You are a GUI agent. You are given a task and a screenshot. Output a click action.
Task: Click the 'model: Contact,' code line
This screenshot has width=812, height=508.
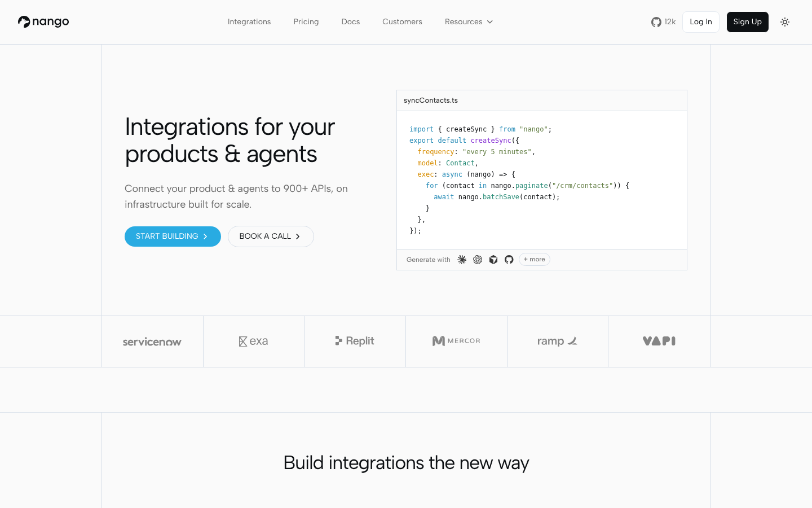[x=448, y=163]
